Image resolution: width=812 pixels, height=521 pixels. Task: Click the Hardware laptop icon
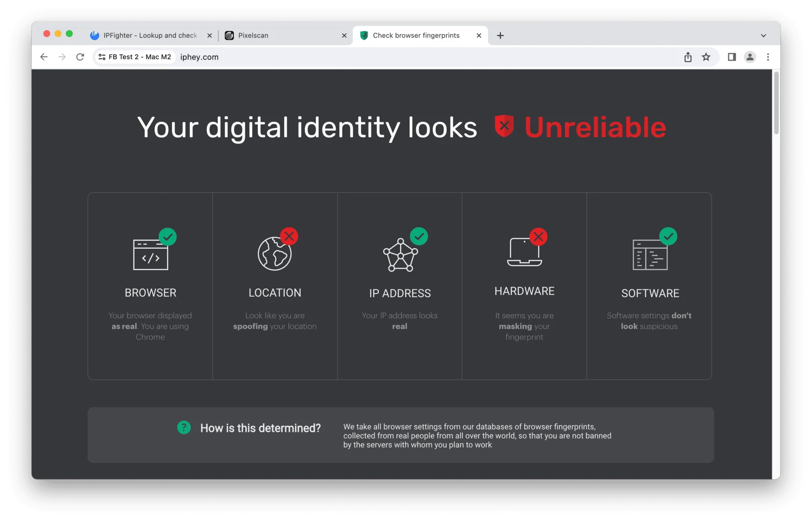pyautogui.click(x=524, y=252)
